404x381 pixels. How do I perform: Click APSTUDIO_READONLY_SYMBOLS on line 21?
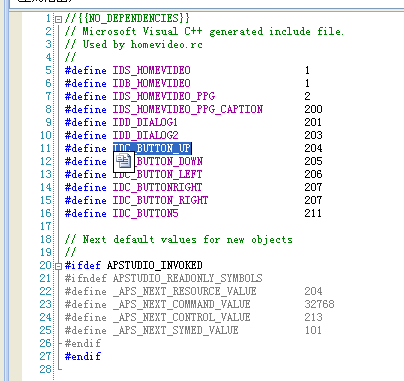187,278
